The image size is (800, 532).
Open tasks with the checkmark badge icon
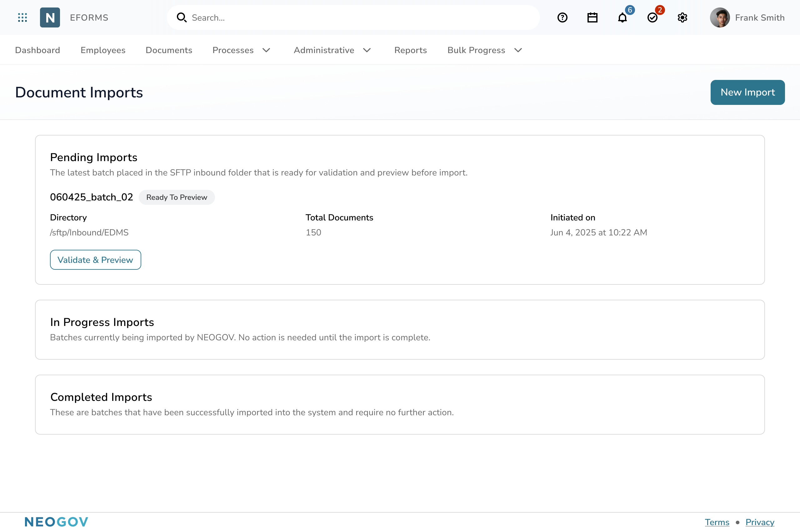pyautogui.click(x=652, y=18)
